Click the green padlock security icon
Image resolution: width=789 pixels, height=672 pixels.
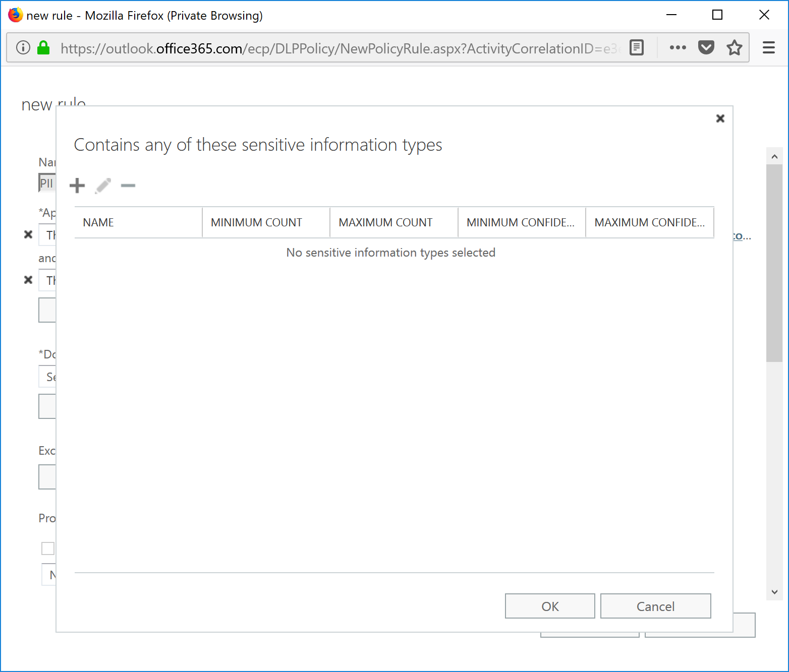click(43, 48)
